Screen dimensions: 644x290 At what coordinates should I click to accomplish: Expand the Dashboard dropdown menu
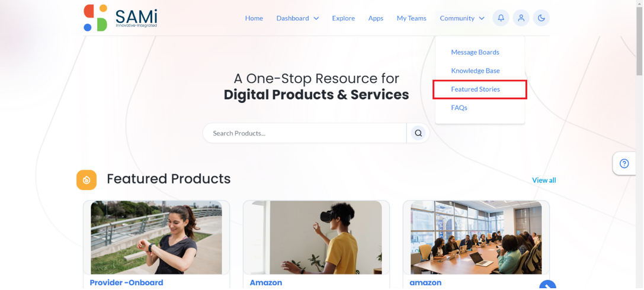(x=297, y=18)
